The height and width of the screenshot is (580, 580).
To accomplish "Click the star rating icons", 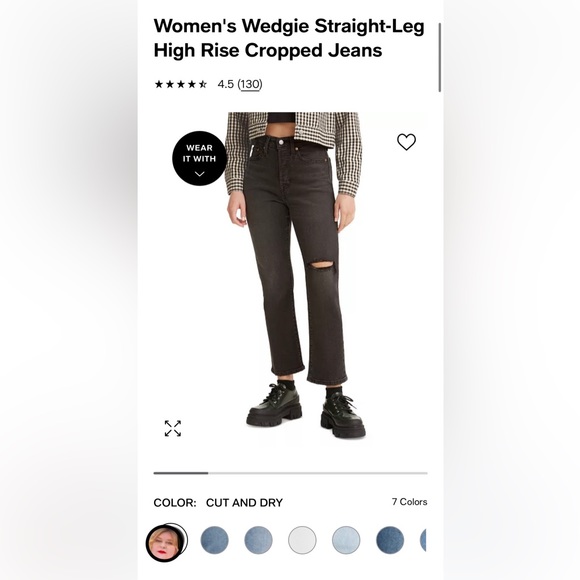I will (x=181, y=84).
